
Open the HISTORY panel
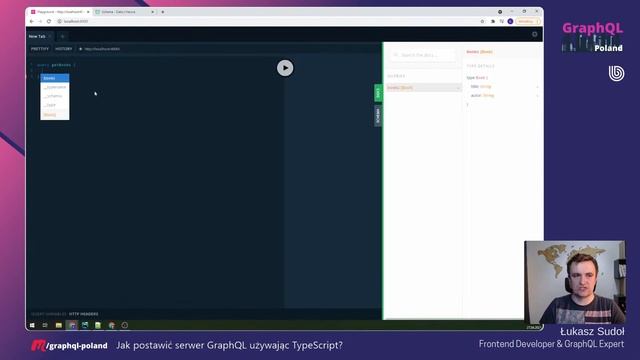point(64,49)
